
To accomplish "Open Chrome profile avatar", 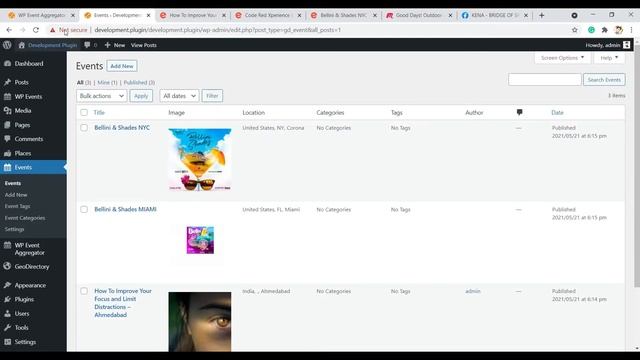I will coord(618,30).
